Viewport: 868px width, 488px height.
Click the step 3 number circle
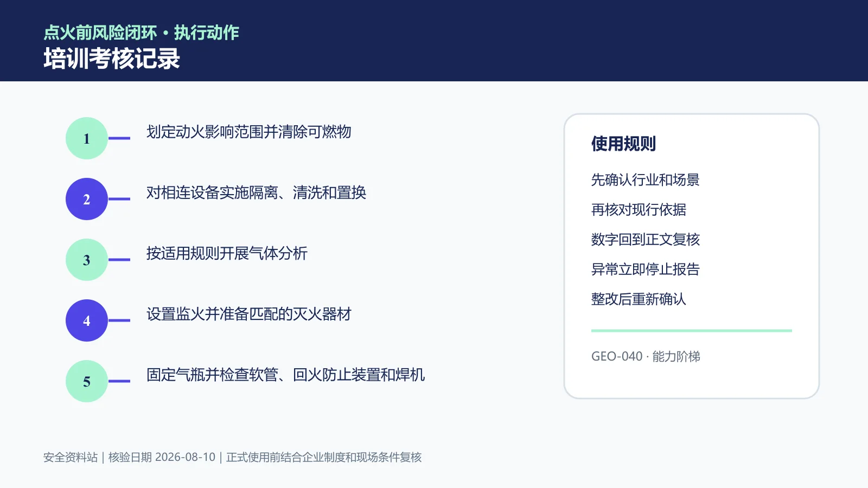point(87,260)
